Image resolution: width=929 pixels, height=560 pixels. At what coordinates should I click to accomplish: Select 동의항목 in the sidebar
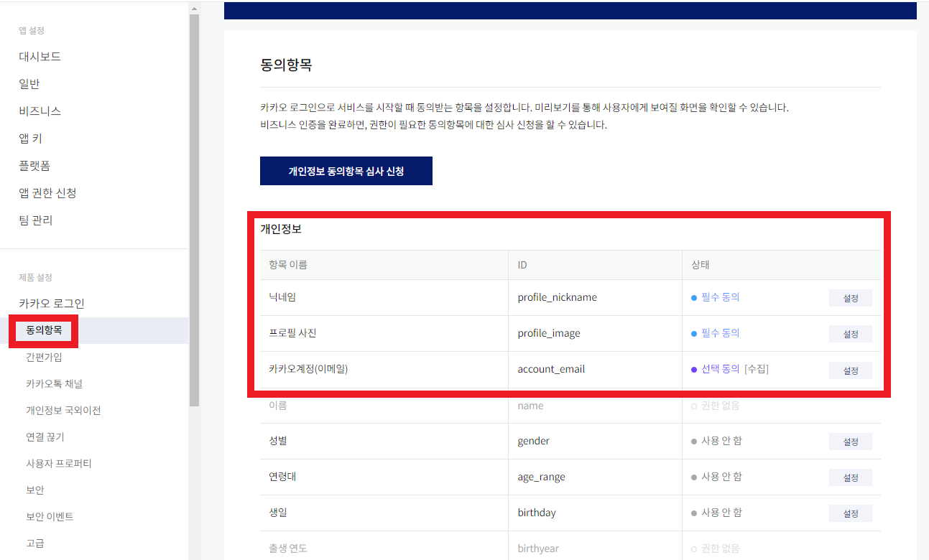[44, 330]
